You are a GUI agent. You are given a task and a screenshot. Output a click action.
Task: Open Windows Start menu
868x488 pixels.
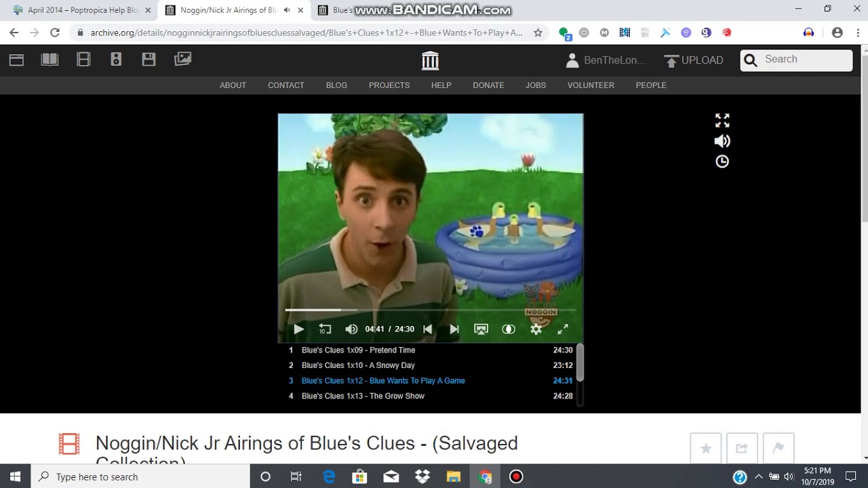(16, 476)
